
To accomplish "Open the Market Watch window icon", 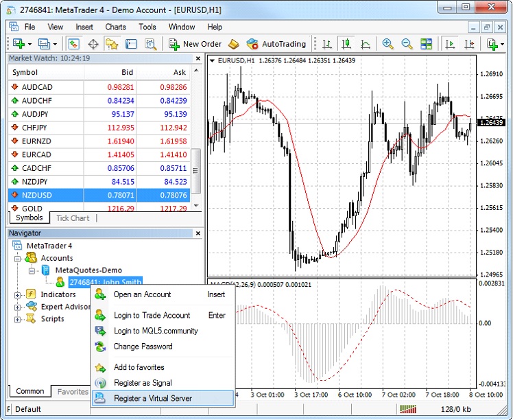I will pyautogui.click(x=73, y=44).
